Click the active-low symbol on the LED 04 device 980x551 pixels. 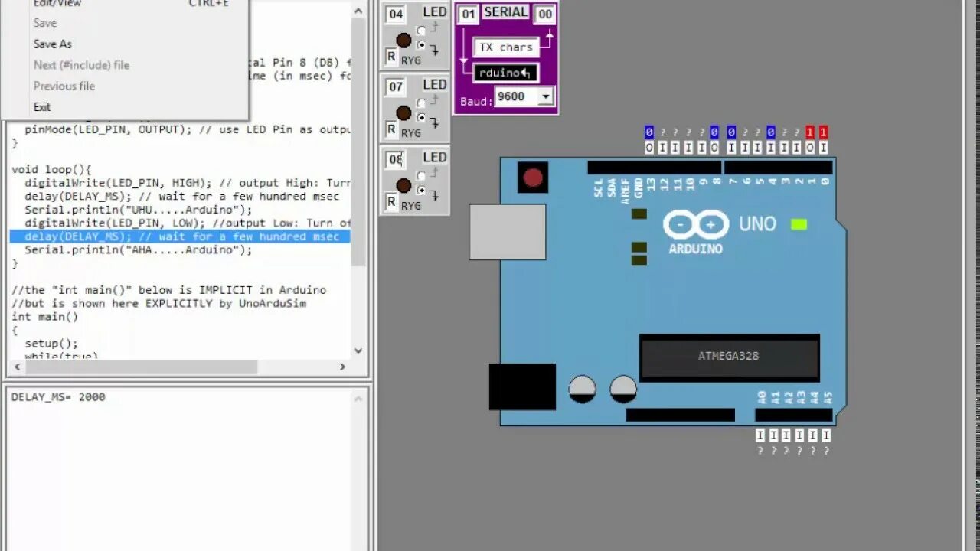click(435, 50)
